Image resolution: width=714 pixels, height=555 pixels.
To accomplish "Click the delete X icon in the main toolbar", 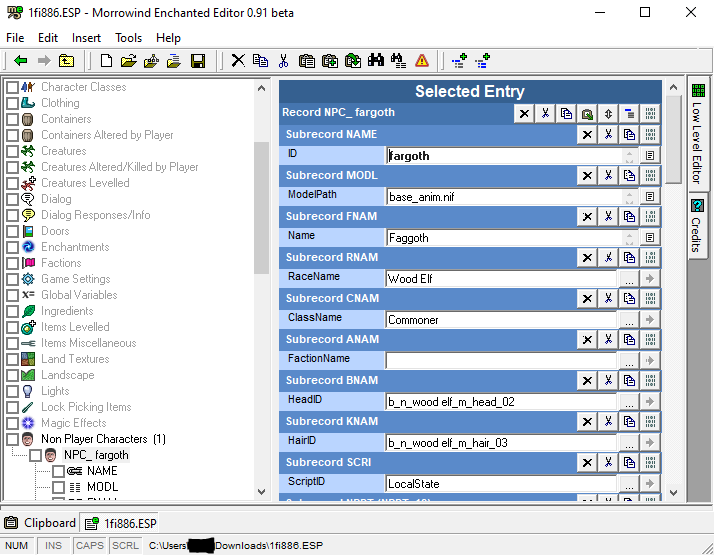I will pyautogui.click(x=238, y=61).
